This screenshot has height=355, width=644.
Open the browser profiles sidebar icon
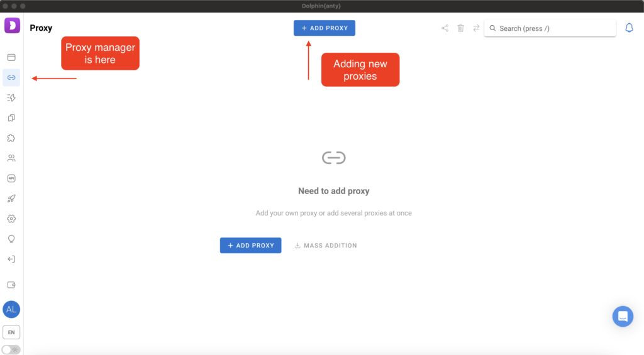11,58
